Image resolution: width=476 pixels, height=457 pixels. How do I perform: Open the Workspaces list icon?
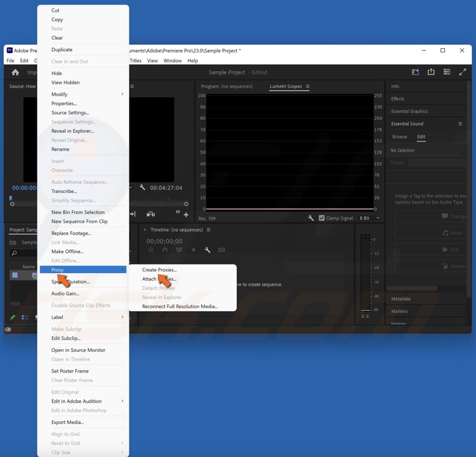(446, 72)
